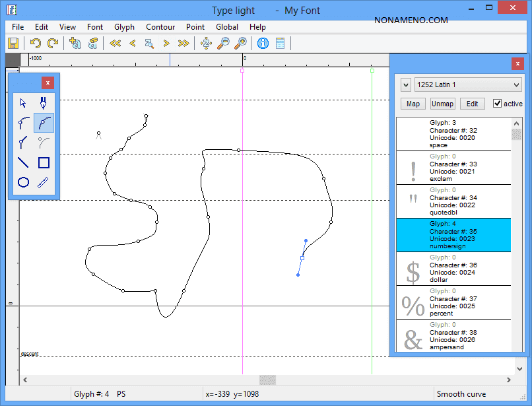Click the horizontal scrollbar thumb below canvas
This screenshot has width=532, height=406.
(x=267, y=380)
